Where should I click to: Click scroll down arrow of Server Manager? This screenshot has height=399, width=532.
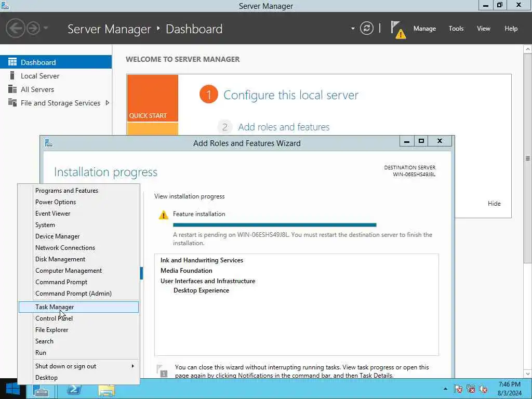[528, 374]
